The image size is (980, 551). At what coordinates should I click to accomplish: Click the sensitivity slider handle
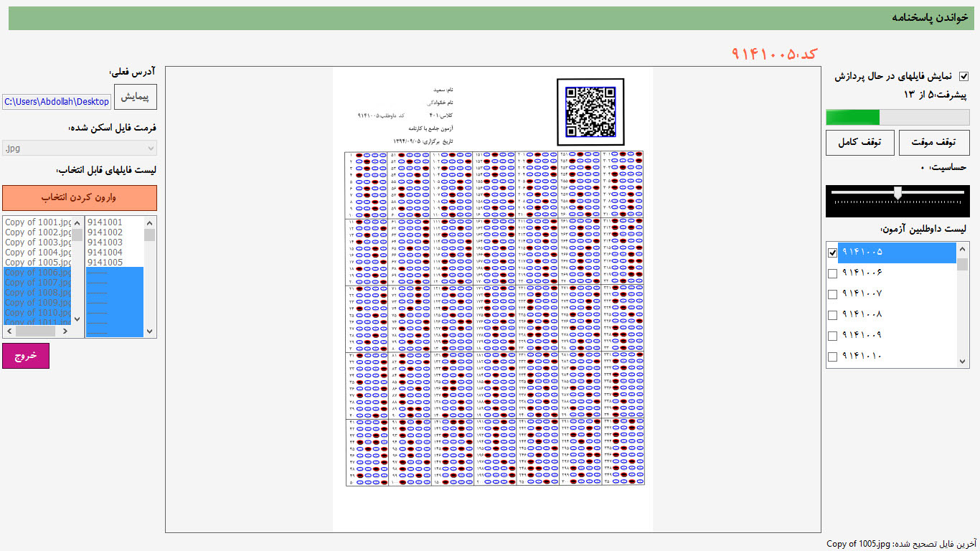pyautogui.click(x=897, y=192)
